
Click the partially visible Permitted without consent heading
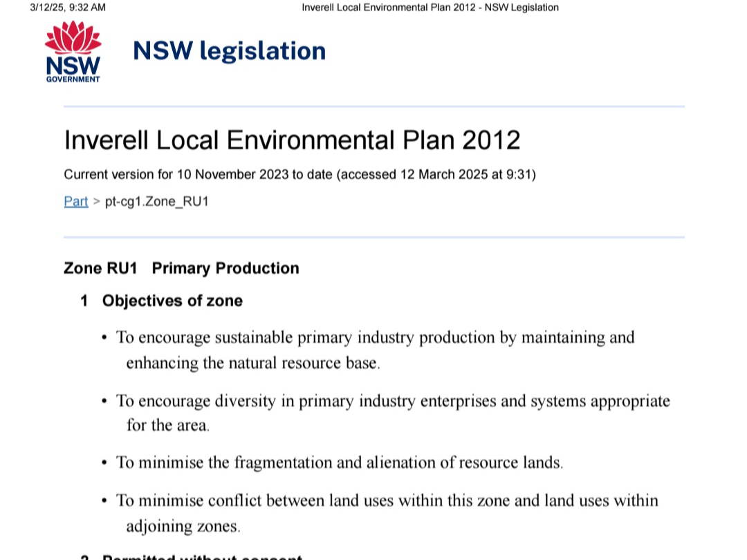click(x=201, y=556)
